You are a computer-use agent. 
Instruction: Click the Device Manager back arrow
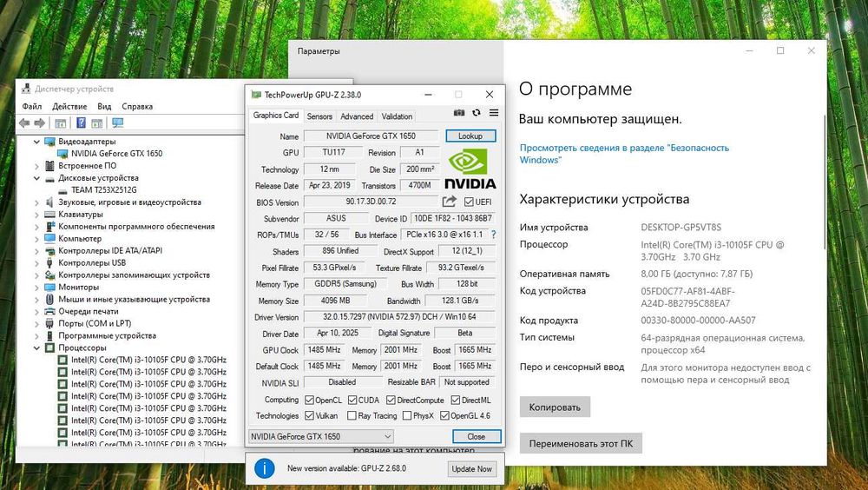tap(24, 123)
